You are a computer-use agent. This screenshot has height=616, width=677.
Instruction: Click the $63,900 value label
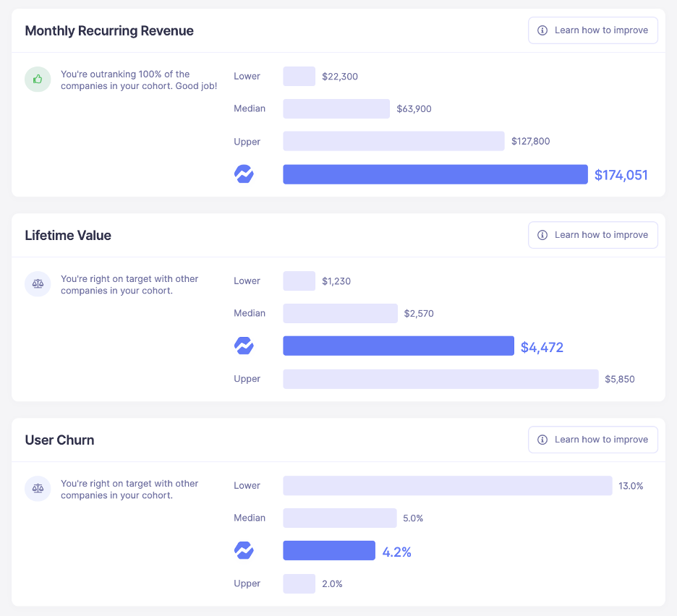[x=414, y=108]
